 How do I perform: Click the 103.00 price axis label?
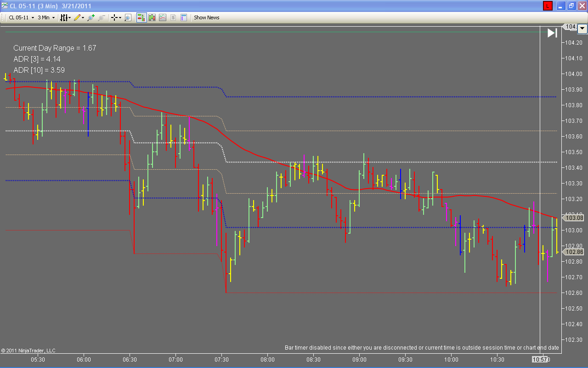click(574, 230)
